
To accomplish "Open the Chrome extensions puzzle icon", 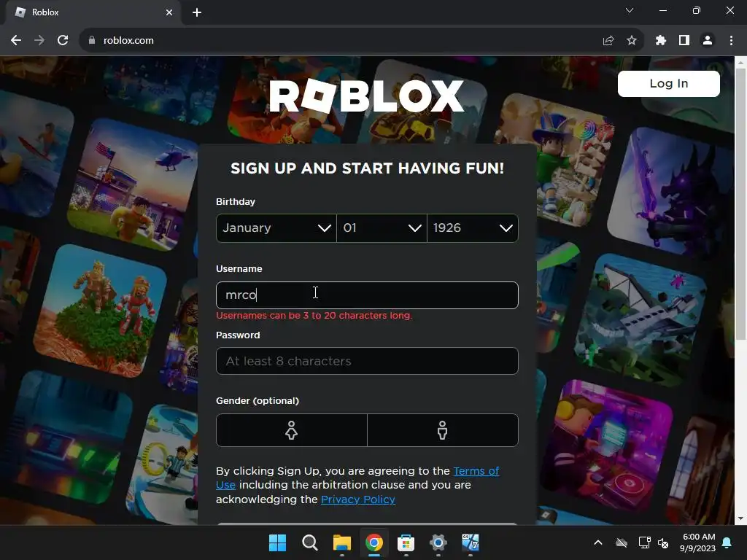I will click(660, 41).
